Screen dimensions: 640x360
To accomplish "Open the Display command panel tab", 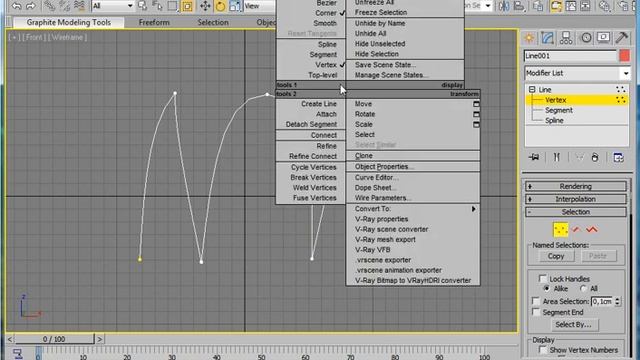I will point(603,38).
